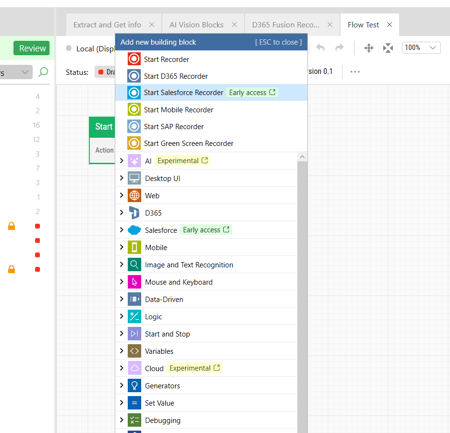Close the Flow Test tab

389,25
